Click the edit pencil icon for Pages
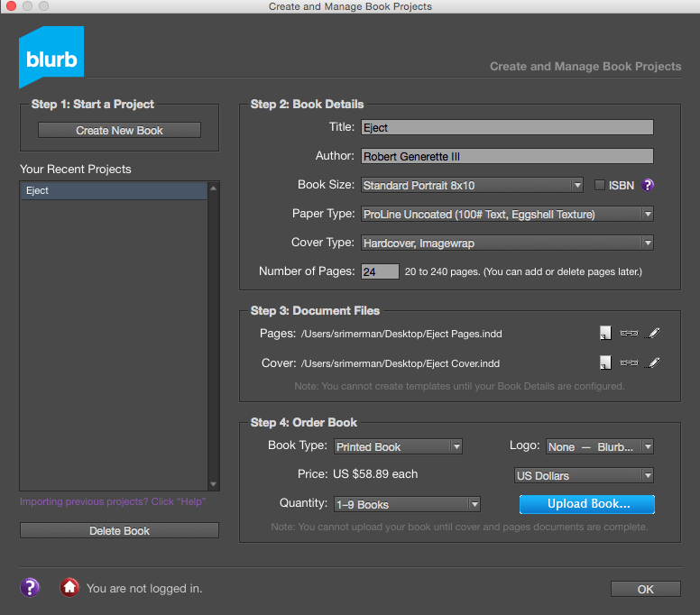The width and height of the screenshot is (700, 615). tap(653, 333)
